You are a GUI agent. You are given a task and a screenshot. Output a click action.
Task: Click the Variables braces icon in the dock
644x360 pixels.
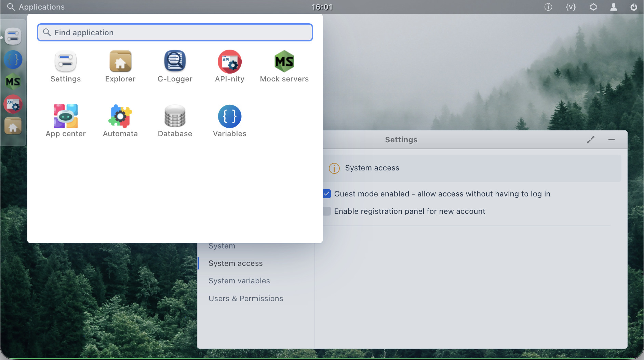coord(13,60)
